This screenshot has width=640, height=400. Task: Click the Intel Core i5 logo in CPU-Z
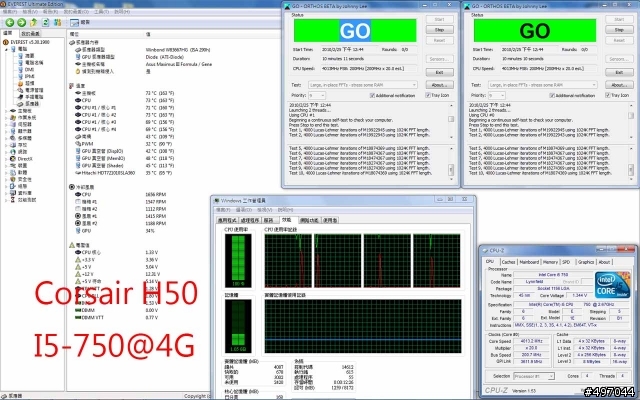pos(612,284)
